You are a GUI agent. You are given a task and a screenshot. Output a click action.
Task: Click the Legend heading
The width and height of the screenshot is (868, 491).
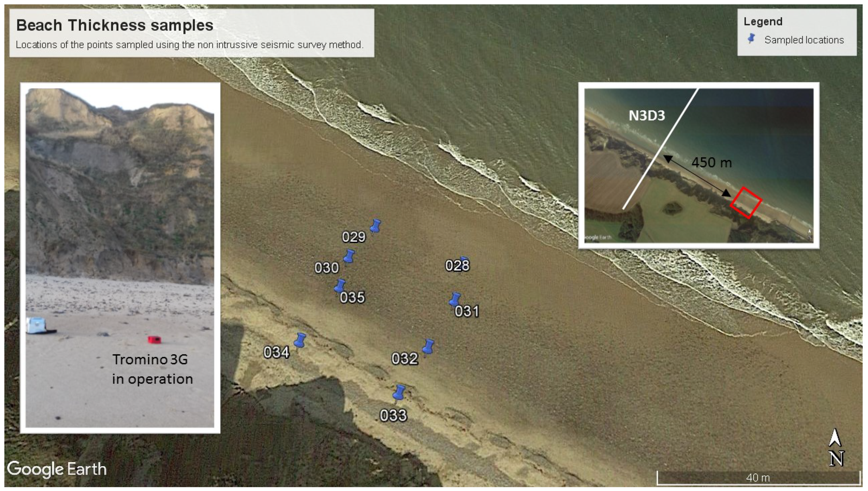[x=763, y=21]
